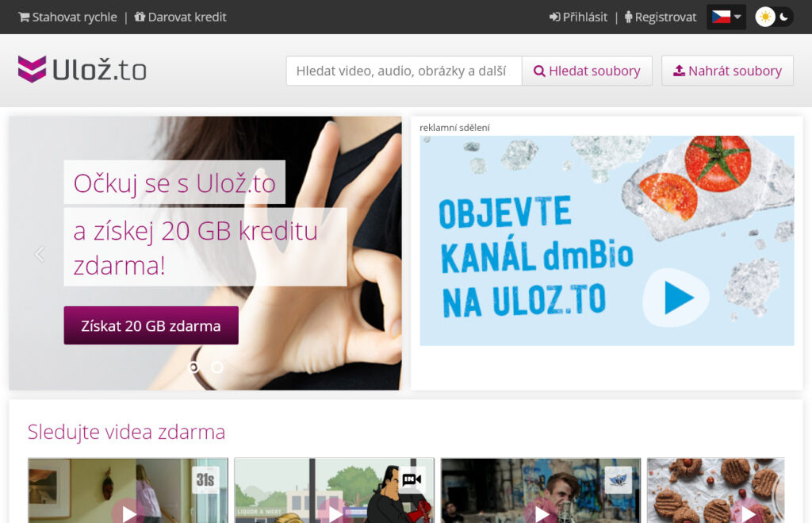
Task: Click the camera badge on cartoon video
Action: pos(412,480)
